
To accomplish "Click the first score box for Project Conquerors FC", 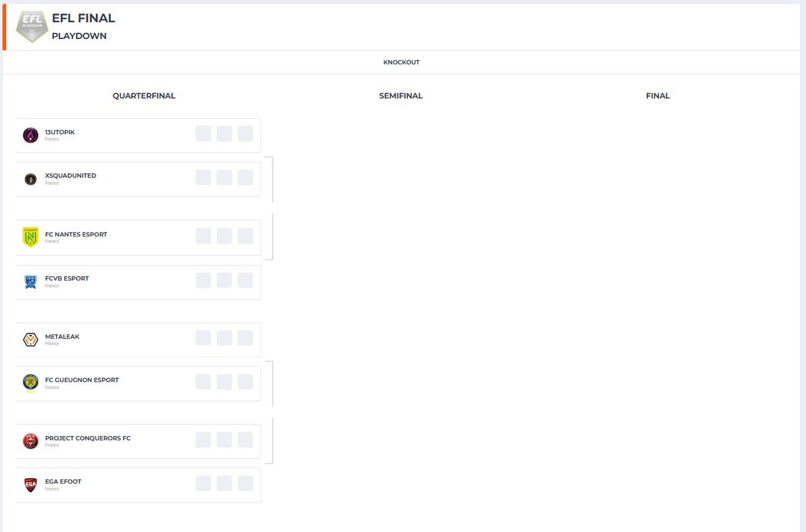I will click(x=204, y=440).
